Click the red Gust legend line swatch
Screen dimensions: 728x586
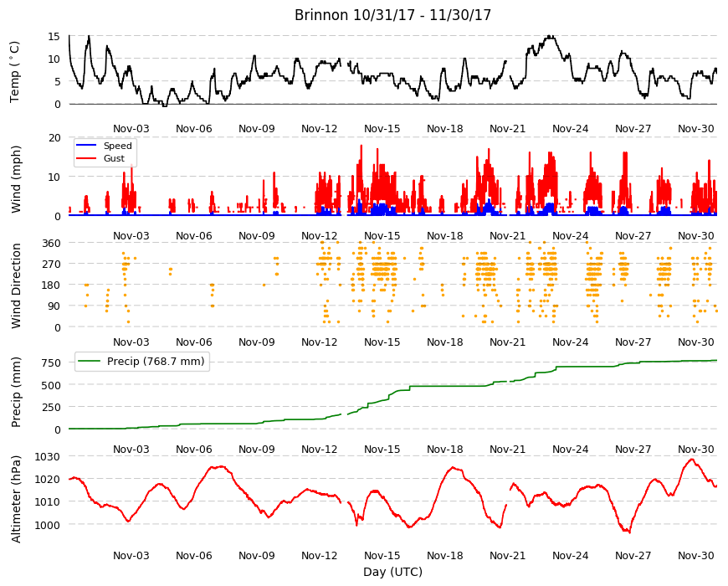[86, 158]
